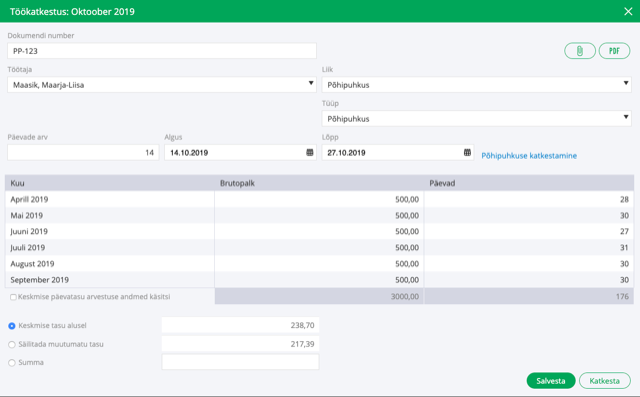Open the Töötaja dropdown
640x397 pixels.
162,85
